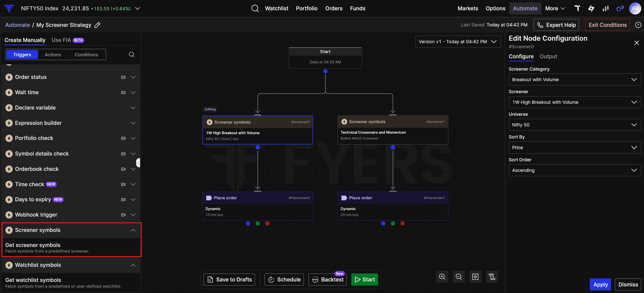This screenshot has width=644, height=293.
Task: Close the Edit Node Configuration panel
Action: tap(636, 43)
